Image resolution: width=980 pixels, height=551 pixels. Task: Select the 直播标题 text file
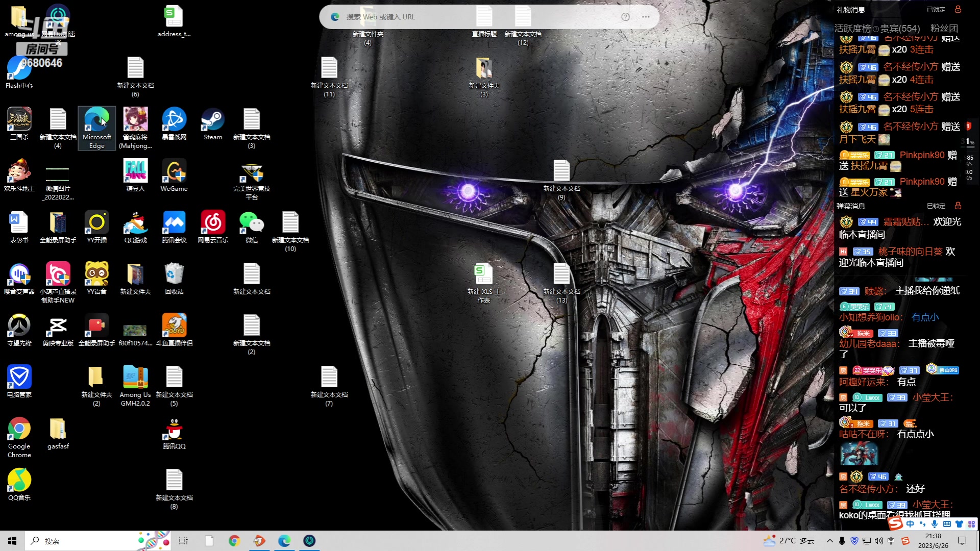pyautogui.click(x=484, y=21)
